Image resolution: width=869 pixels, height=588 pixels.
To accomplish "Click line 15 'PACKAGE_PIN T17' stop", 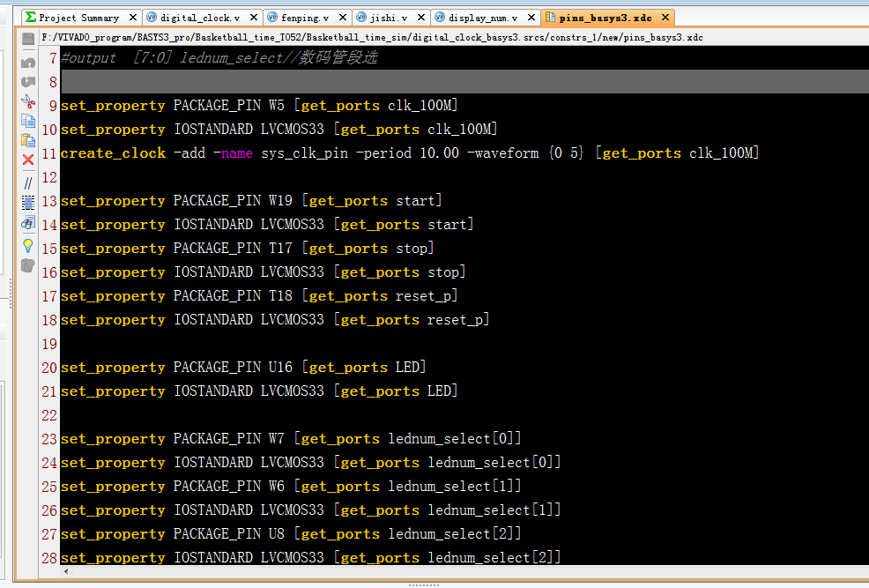I will click(x=248, y=249).
